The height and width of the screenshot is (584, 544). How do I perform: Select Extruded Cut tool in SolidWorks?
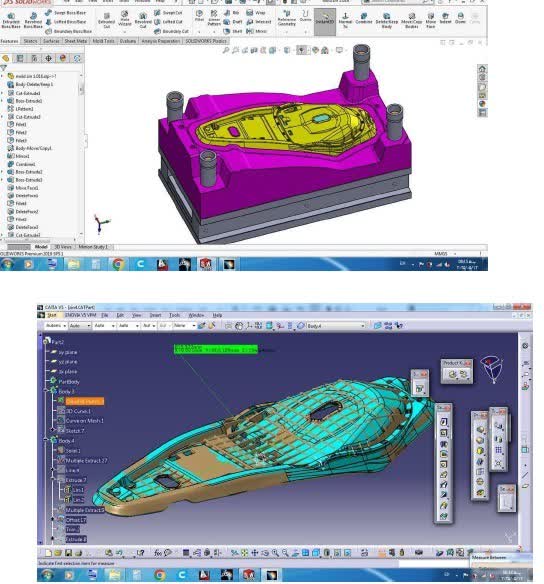[x=106, y=21]
